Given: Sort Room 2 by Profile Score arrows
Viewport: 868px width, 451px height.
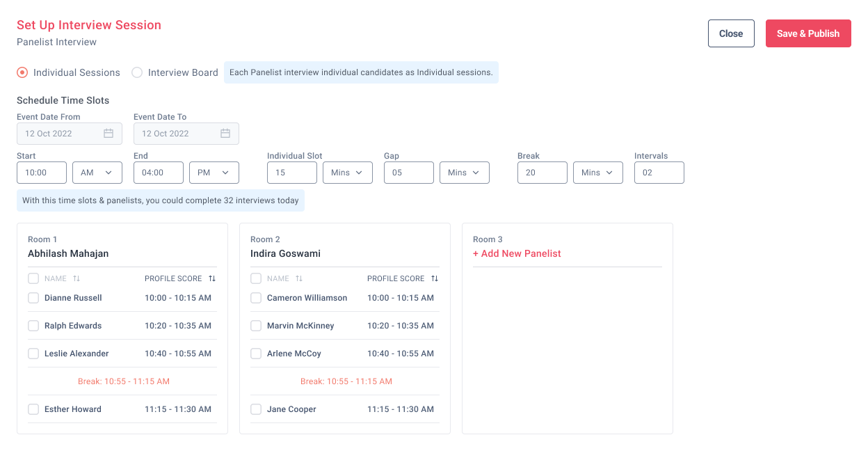Looking at the screenshot, I should 435,278.
